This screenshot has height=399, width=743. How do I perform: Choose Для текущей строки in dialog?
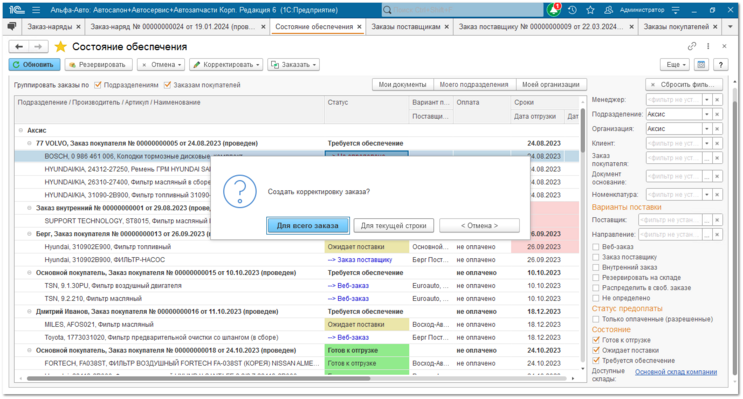pyautogui.click(x=394, y=226)
